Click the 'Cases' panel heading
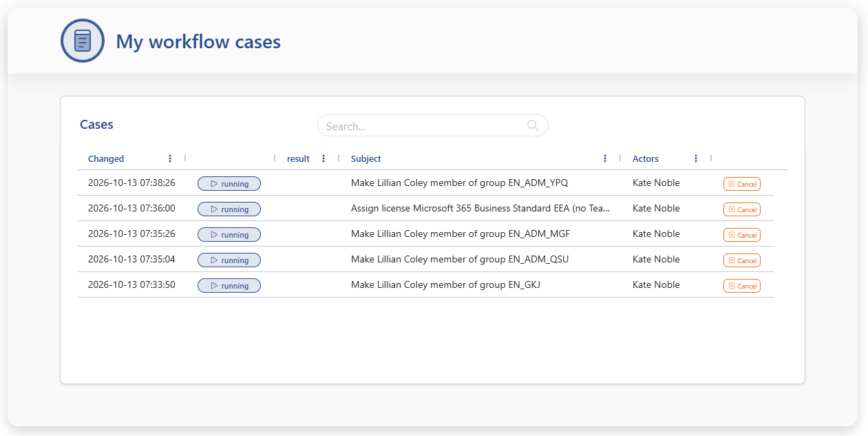The image size is (868, 436). tap(96, 125)
